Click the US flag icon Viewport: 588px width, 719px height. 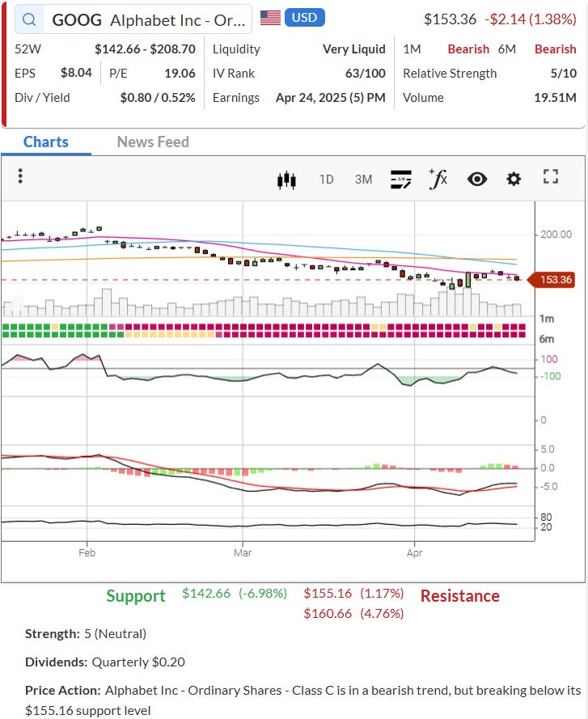point(270,18)
